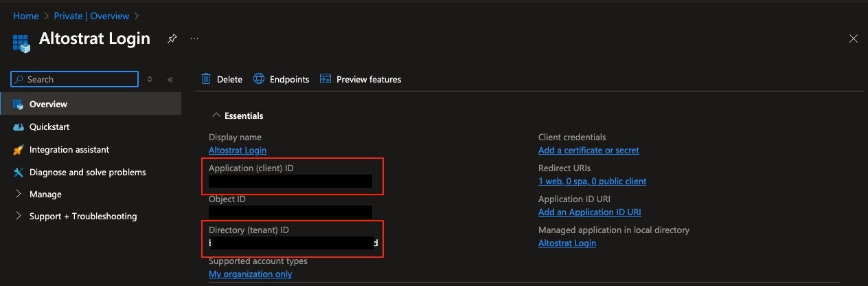
Task: Click the Supported account types label
Action: coord(258,261)
